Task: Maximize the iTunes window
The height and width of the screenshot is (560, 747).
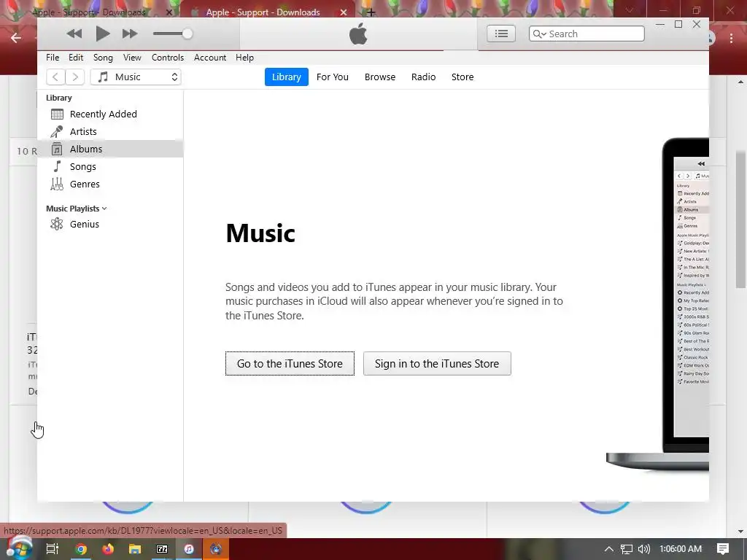Action: pos(678,24)
